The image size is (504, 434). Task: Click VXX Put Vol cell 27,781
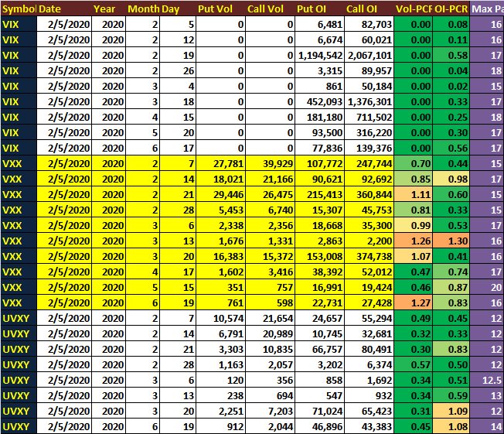point(221,163)
